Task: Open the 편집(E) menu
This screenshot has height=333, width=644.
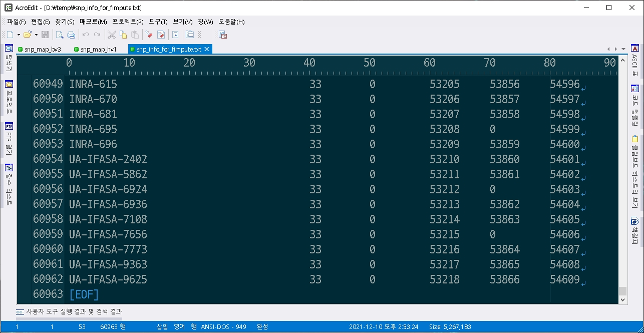Action: [x=41, y=22]
